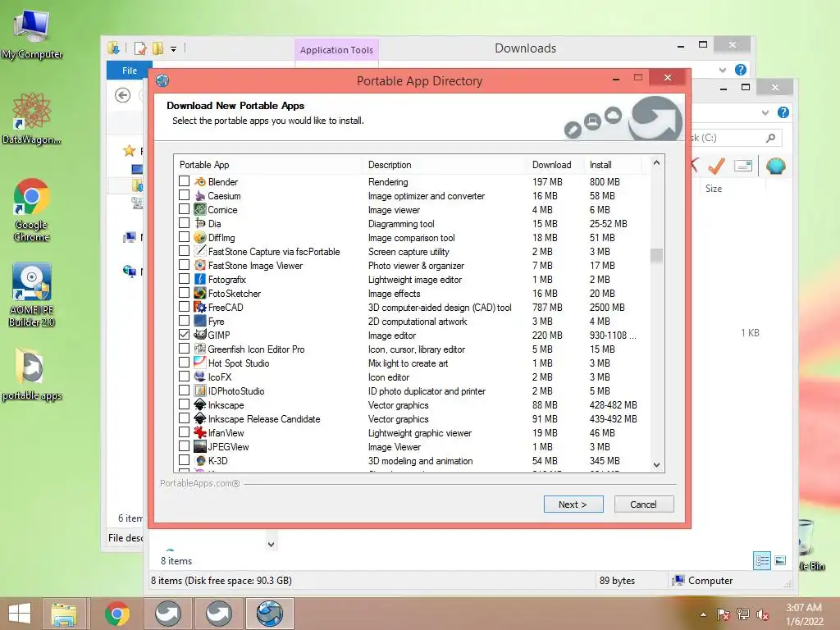
Task: Open the Windows Start button
Action: pyautogui.click(x=20, y=614)
